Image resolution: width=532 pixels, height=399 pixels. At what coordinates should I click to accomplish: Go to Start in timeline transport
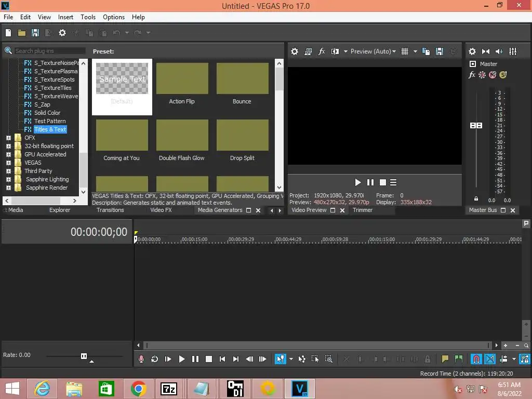(222, 359)
